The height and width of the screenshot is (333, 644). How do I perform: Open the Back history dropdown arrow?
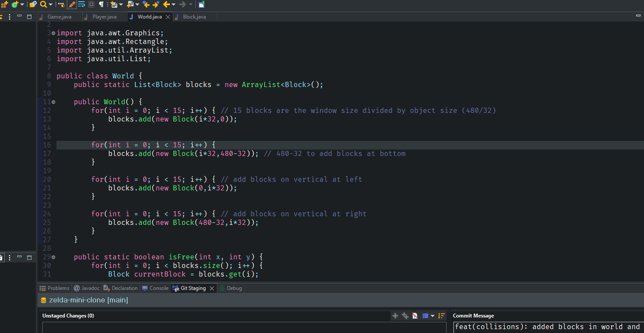pyautogui.click(x=173, y=4)
